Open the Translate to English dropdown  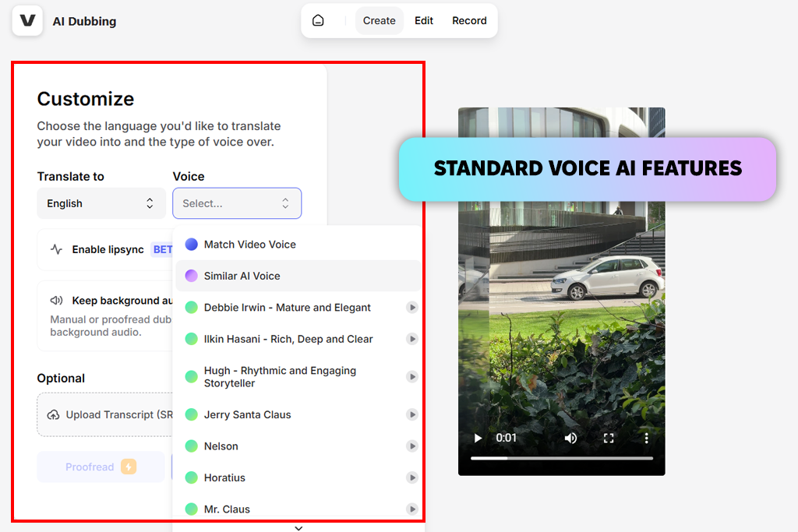pyautogui.click(x=101, y=203)
